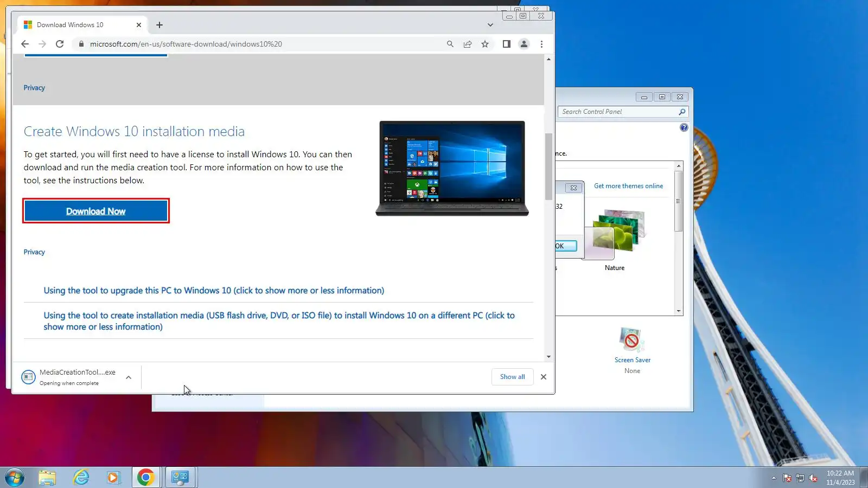Click the Search Control Panel field
Screen dimensions: 868x488
point(618,112)
